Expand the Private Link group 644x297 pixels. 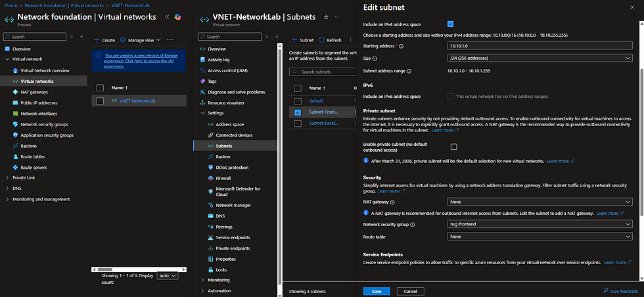tap(7, 178)
